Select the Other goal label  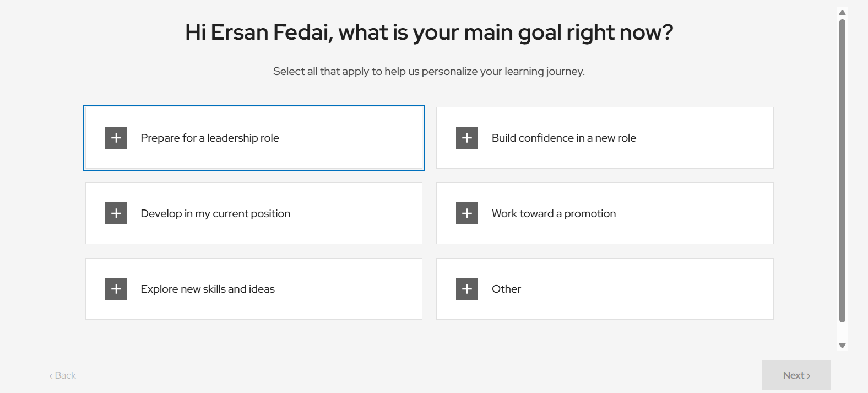[x=506, y=289]
